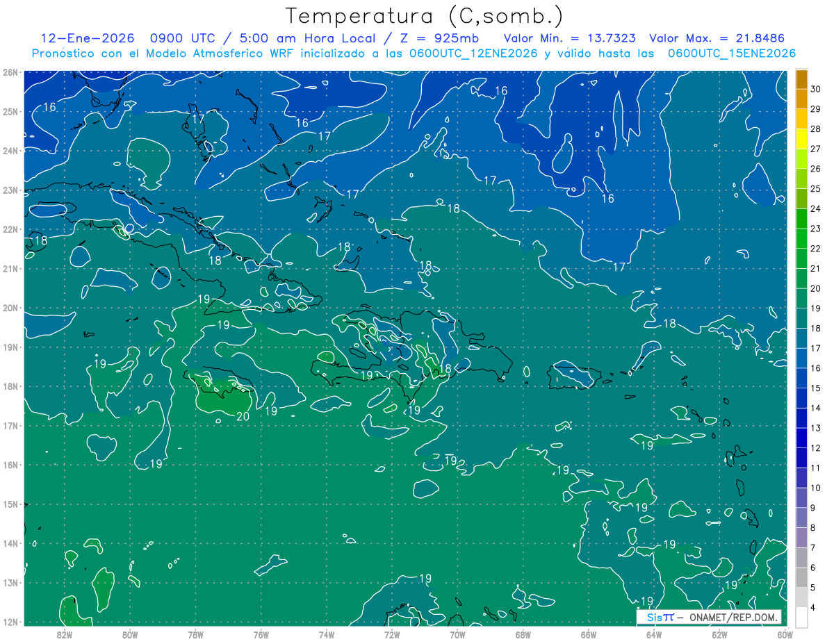Click the "60W" longitude axis label
Image resolution: width=834 pixels, height=644 pixels.
click(785, 634)
